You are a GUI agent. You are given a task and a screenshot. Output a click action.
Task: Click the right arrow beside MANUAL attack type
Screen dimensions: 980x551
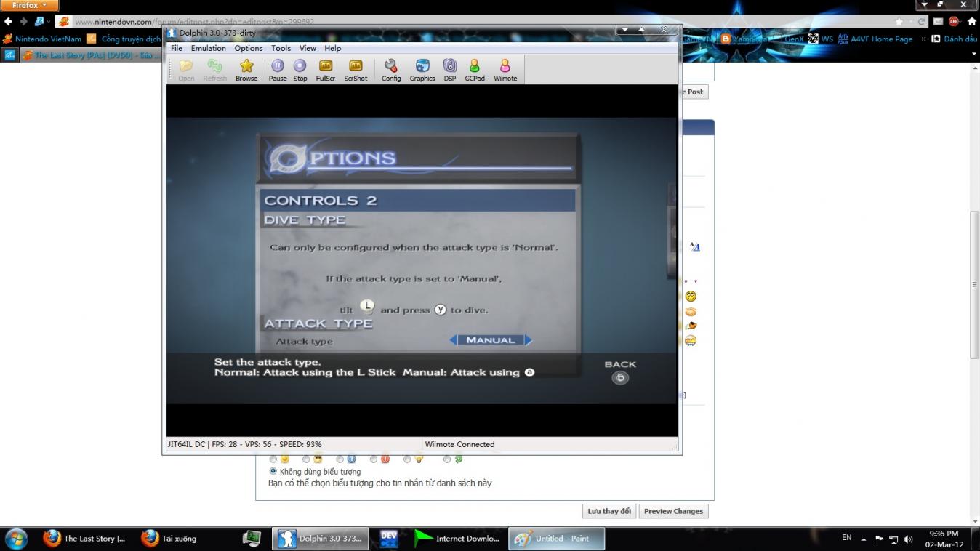pyautogui.click(x=528, y=339)
